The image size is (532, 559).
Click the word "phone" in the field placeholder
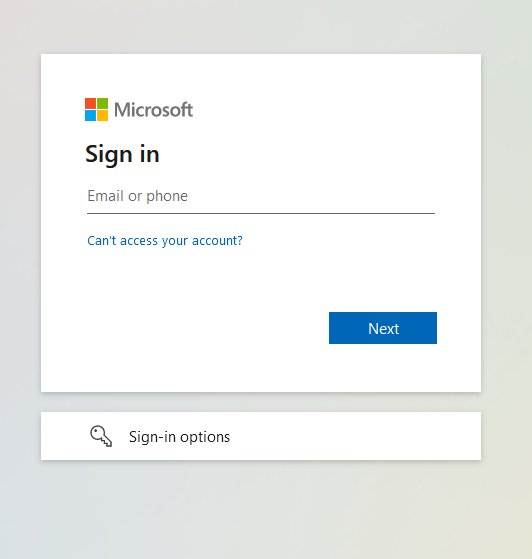coord(167,196)
